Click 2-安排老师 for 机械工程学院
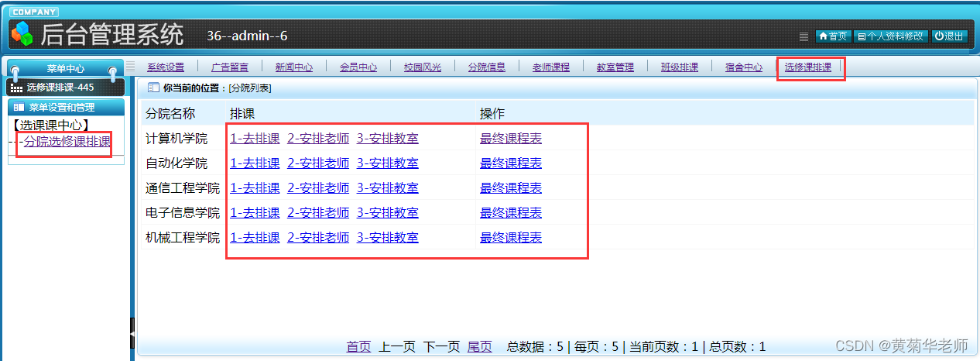This screenshot has height=361, width=980. pos(318,238)
